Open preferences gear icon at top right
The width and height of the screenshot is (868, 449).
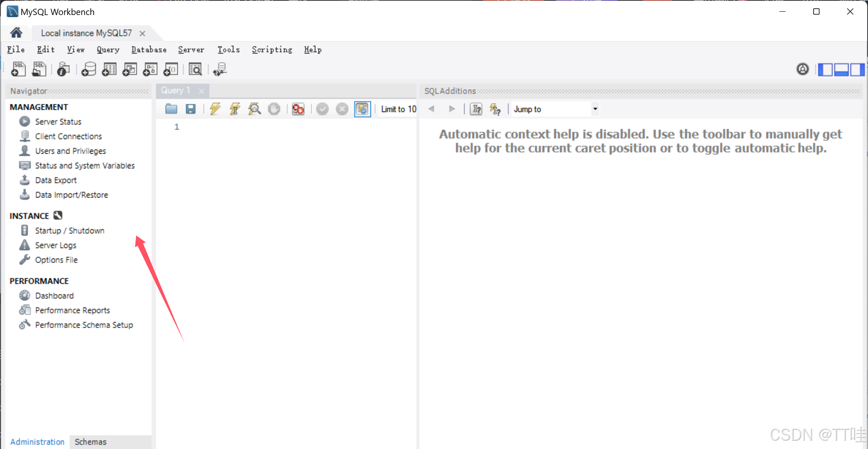pyautogui.click(x=802, y=69)
